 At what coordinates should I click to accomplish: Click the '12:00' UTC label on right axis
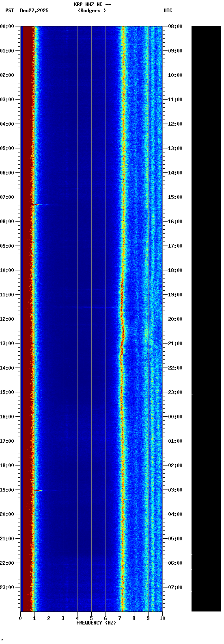tap(175, 124)
